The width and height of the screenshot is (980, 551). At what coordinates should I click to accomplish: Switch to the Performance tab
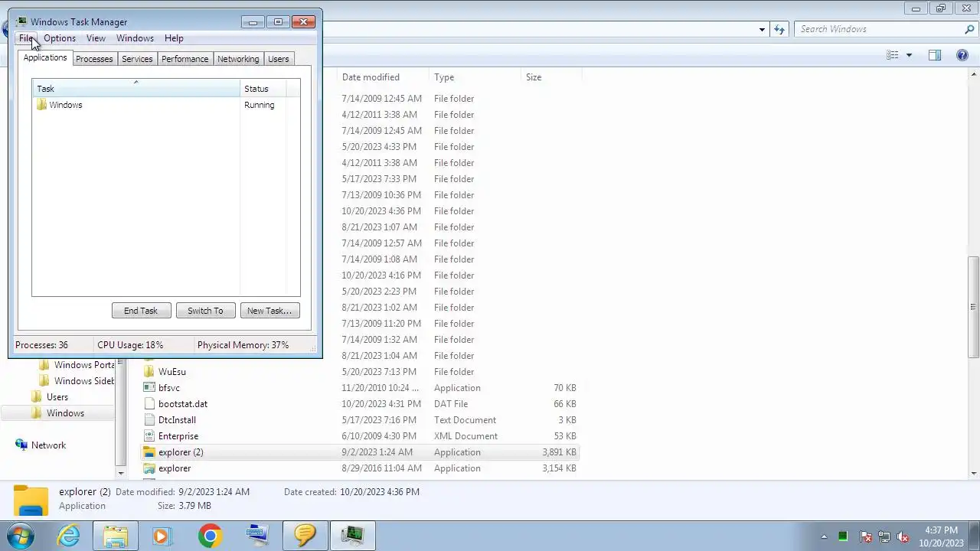point(185,59)
